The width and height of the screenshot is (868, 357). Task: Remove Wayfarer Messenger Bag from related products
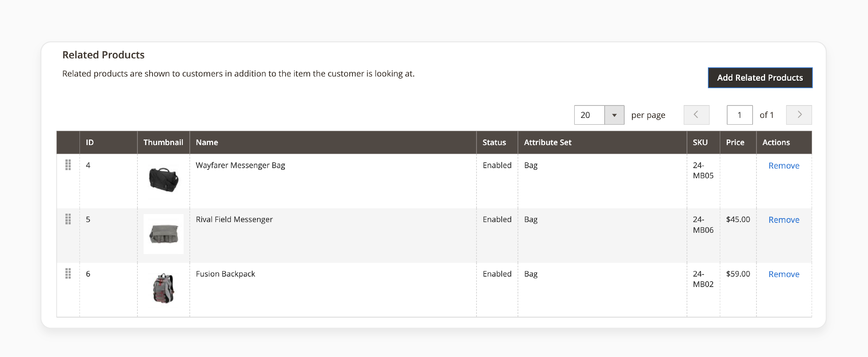tap(783, 165)
